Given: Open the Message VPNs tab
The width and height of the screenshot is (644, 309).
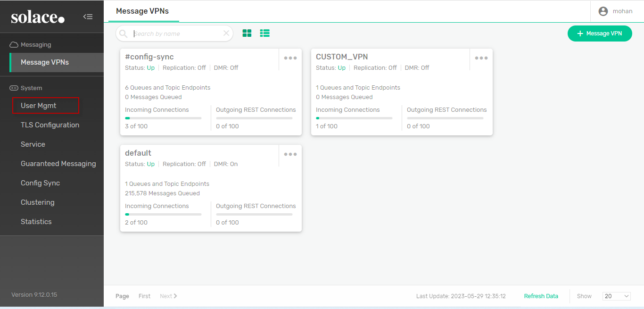Looking at the screenshot, I should coord(142,11).
